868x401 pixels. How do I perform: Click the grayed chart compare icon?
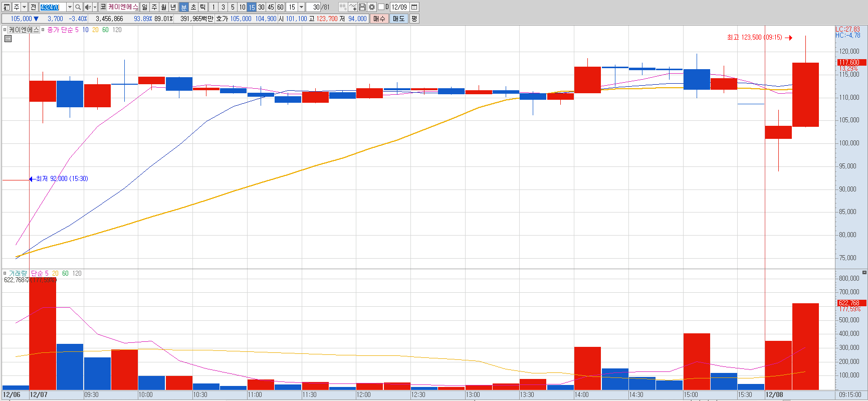pyautogui.click(x=343, y=7)
